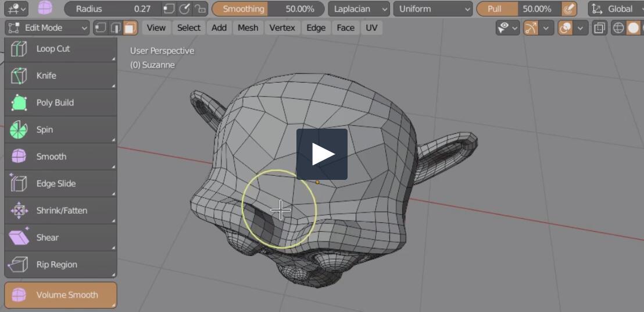Switch to vertex select mode
Image resolution: width=644 pixels, height=312 pixels.
pos(101,28)
